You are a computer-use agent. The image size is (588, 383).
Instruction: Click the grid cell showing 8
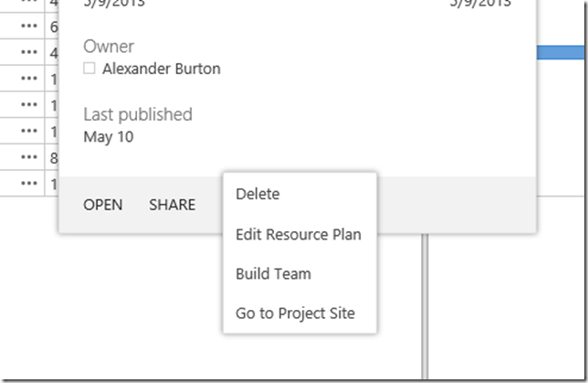click(x=54, y=158)
